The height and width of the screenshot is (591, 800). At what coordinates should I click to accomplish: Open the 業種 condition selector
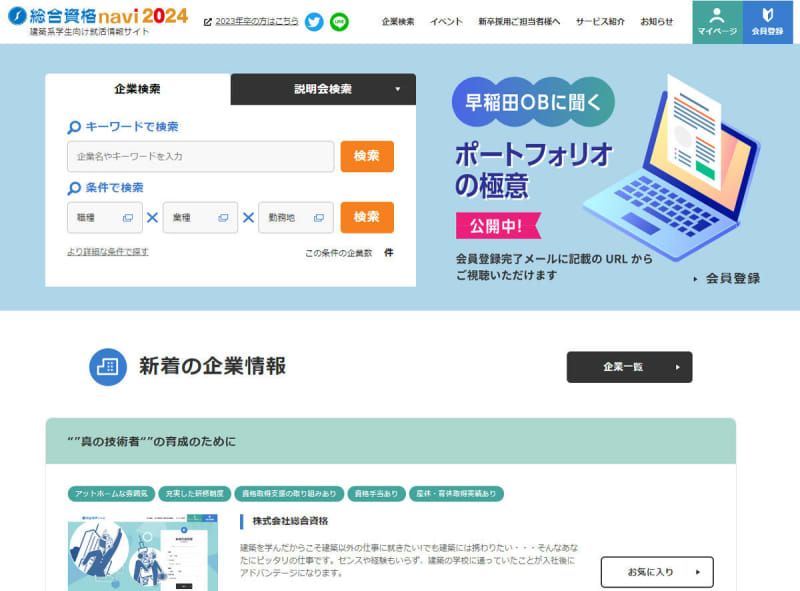coord(200,218)
